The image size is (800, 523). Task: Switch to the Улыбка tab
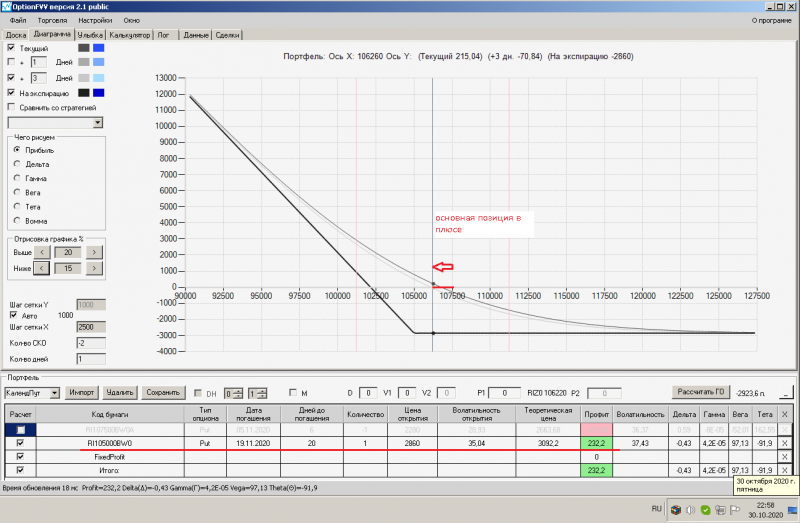90,35
